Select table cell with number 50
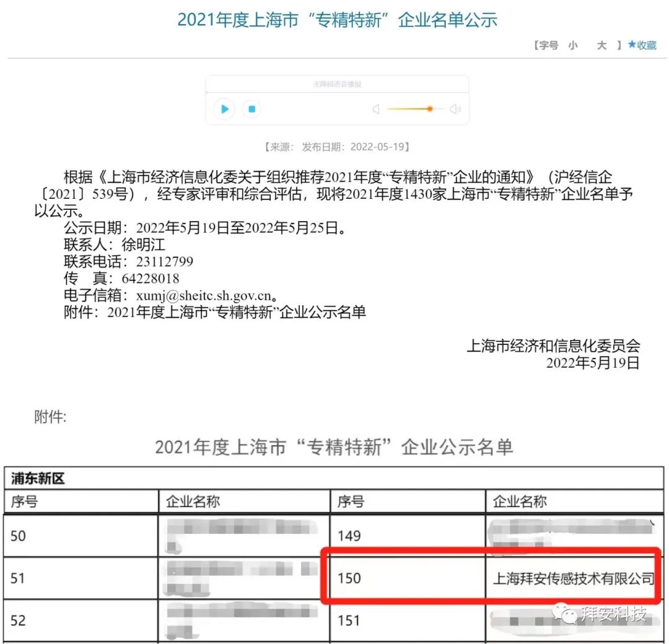Viewport: 669px width, 644px height. click(x=19, y=535)
